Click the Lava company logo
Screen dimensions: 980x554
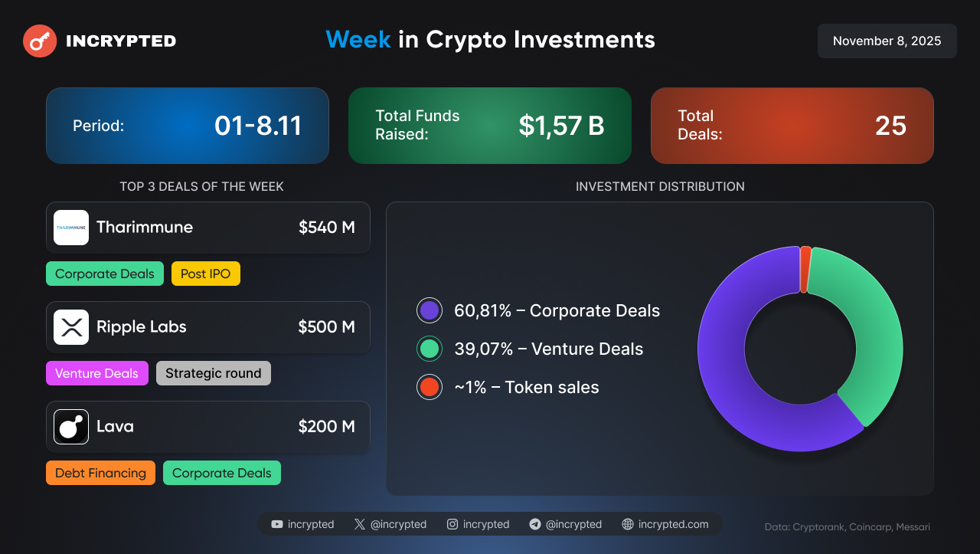click(71, 427)
